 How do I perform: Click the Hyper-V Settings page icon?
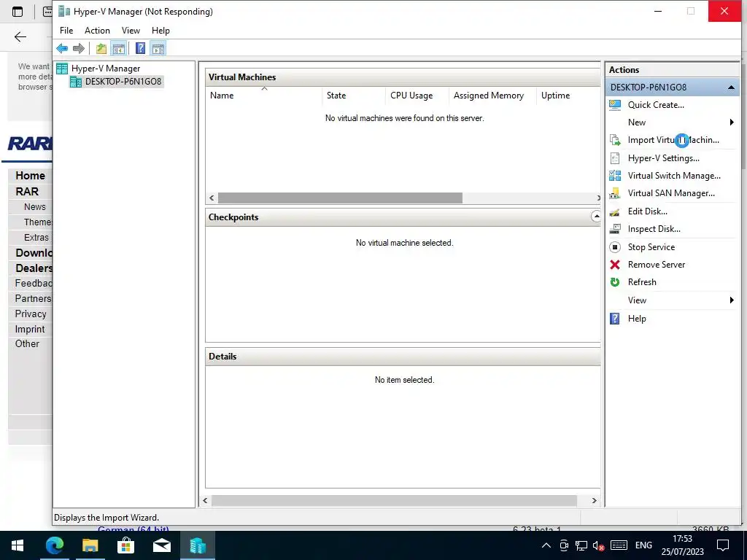[615, 158]
